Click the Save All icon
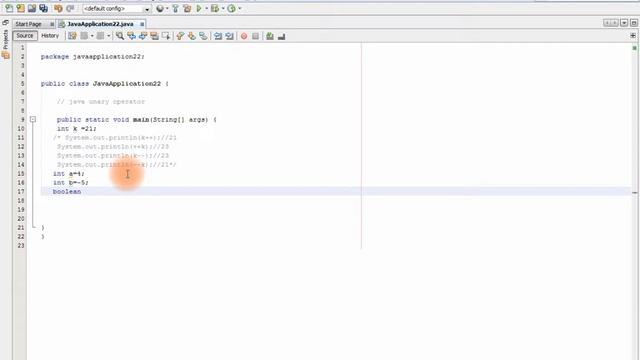The image size is (640, 360). tap(43, 9)
